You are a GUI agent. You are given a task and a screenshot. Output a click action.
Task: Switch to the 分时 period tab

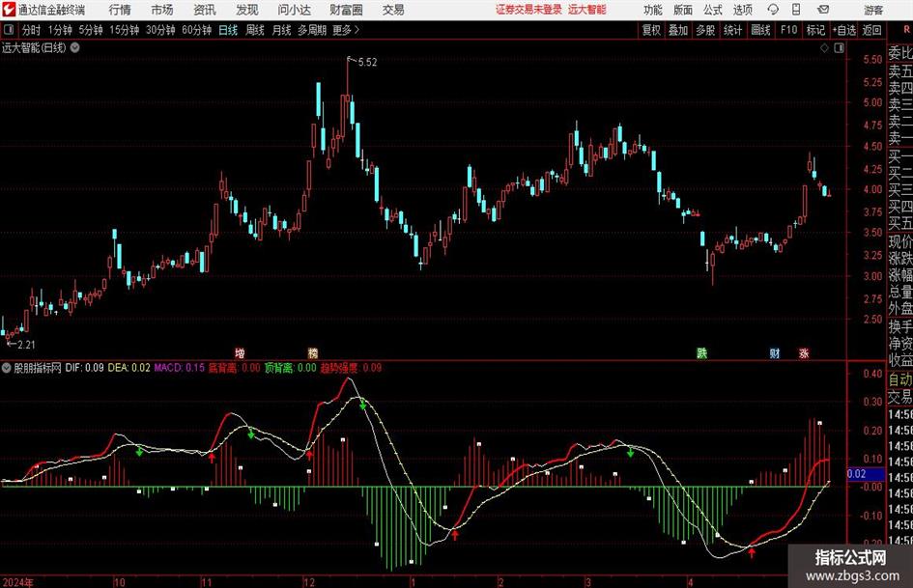[32, 30]
